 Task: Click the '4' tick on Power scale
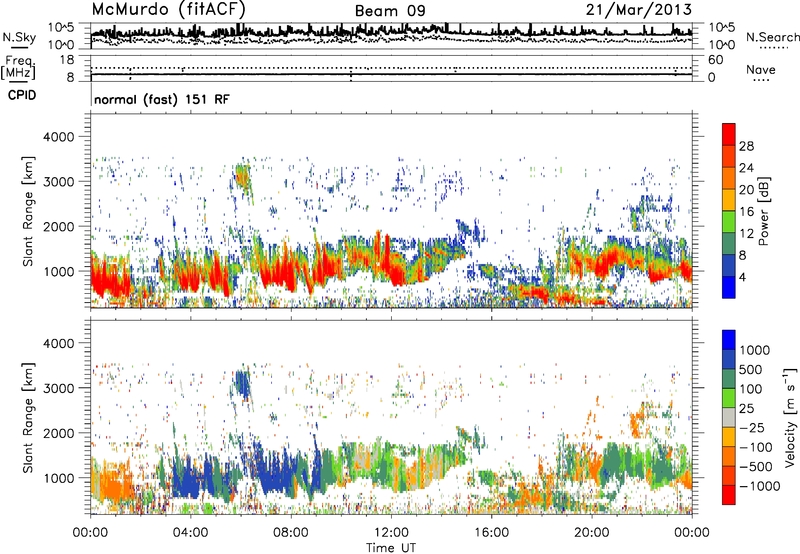(x=742, y=277)
